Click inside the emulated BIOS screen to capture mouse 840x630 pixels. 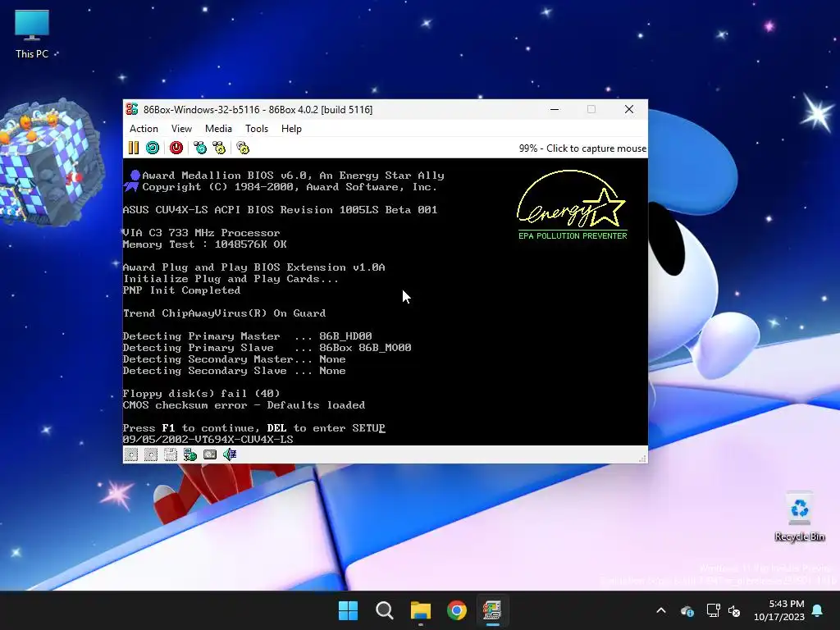click(386, 302)
